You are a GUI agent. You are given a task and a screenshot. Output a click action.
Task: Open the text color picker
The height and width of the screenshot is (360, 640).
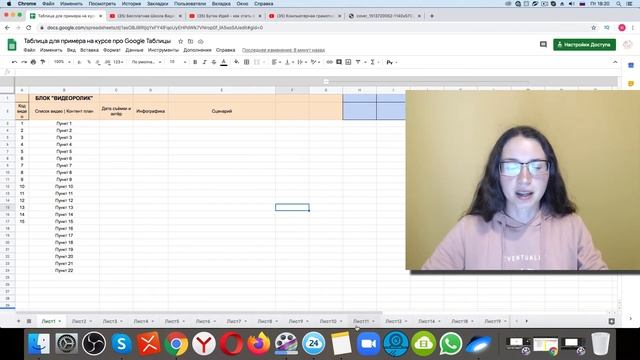(224, 62)
